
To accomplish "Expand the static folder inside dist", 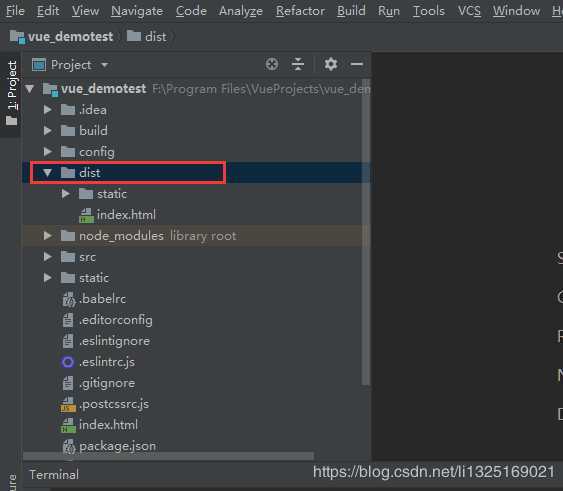I will [65, 194].
